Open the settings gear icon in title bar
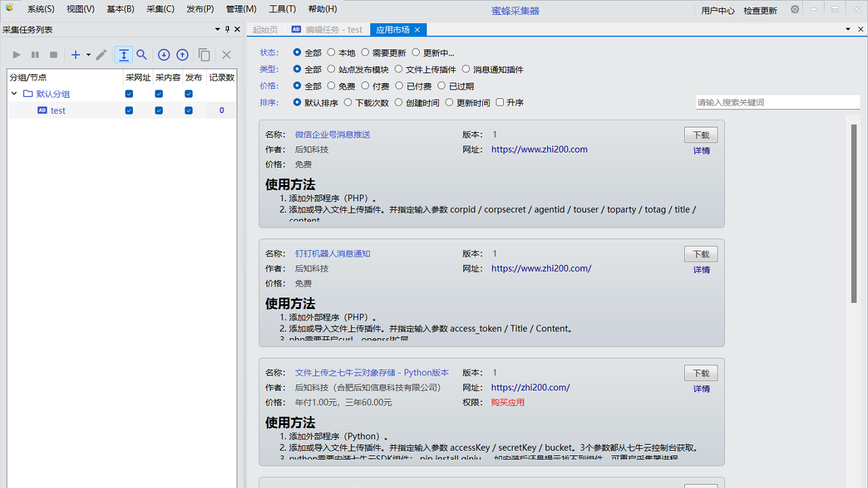 click(795, 9)
